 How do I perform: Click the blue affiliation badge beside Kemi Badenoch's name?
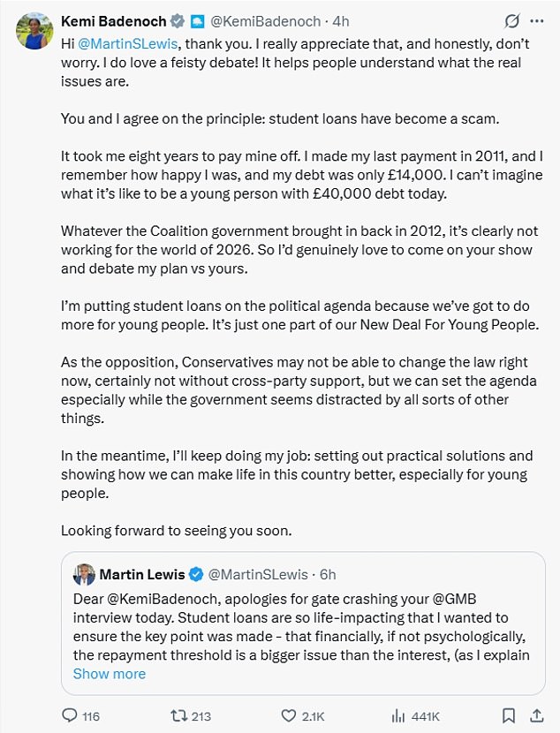[x=199, y=20]
